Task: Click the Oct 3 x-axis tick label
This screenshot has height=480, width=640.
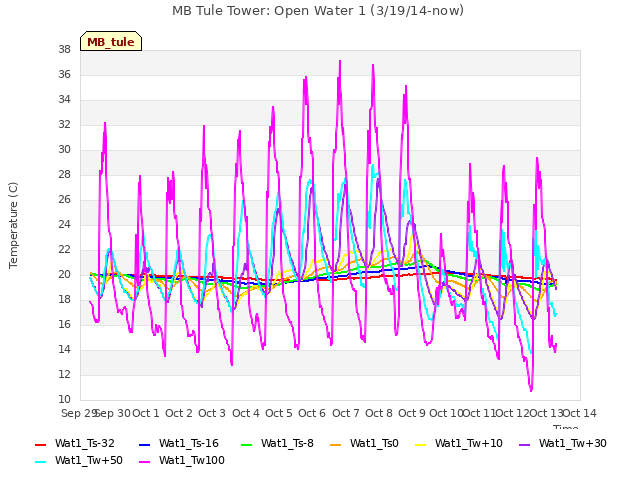Action: (x=212, y=413)
